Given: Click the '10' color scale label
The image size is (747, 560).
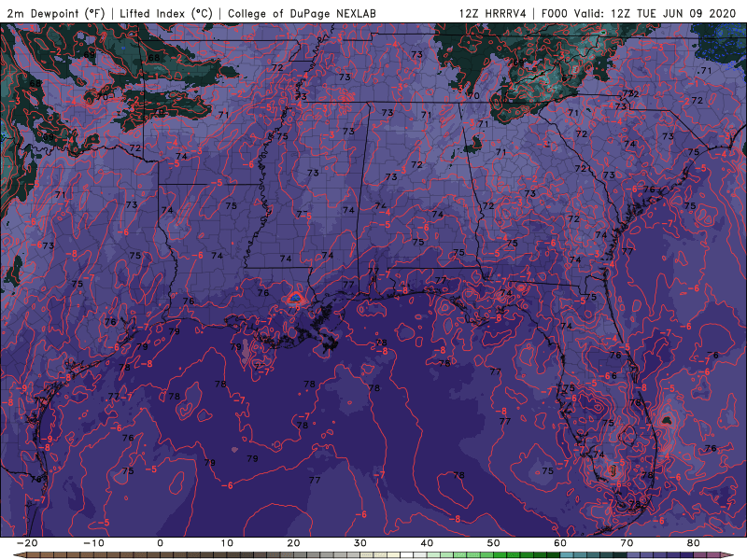Looking at the screenshot, I should point(227,543).
